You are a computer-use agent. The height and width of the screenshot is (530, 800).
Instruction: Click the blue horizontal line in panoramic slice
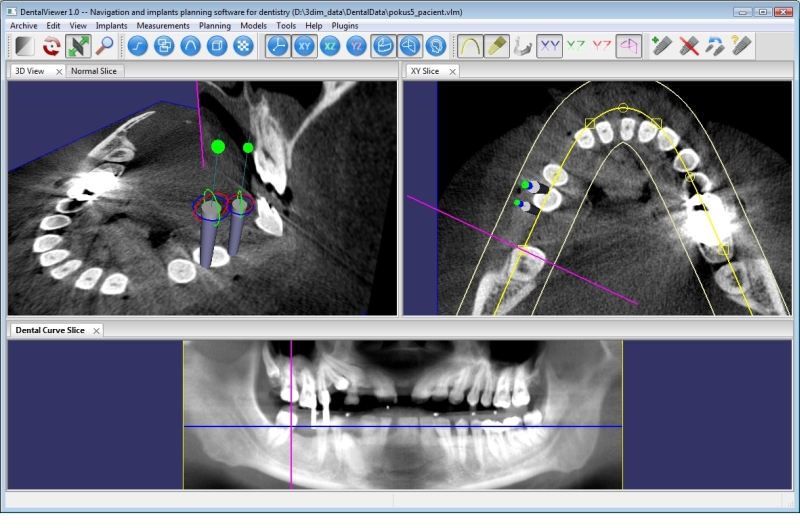pos(403,426)
